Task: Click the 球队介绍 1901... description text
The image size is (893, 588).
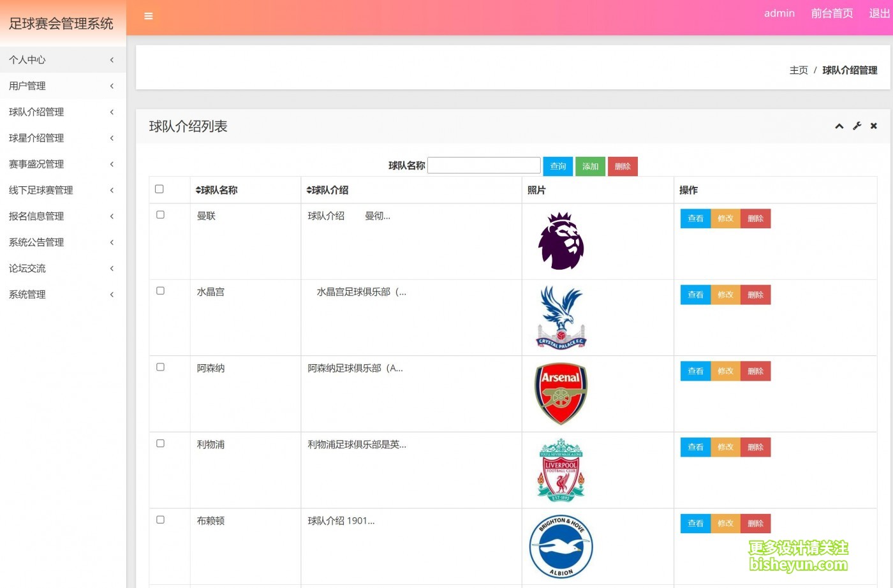Action: 341,521
